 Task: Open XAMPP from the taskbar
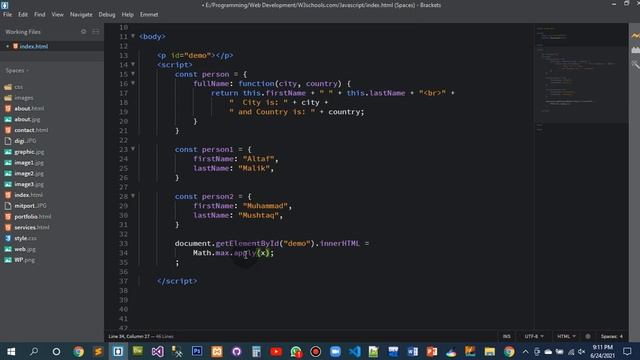pyautogui.click(x=217, y=351)
